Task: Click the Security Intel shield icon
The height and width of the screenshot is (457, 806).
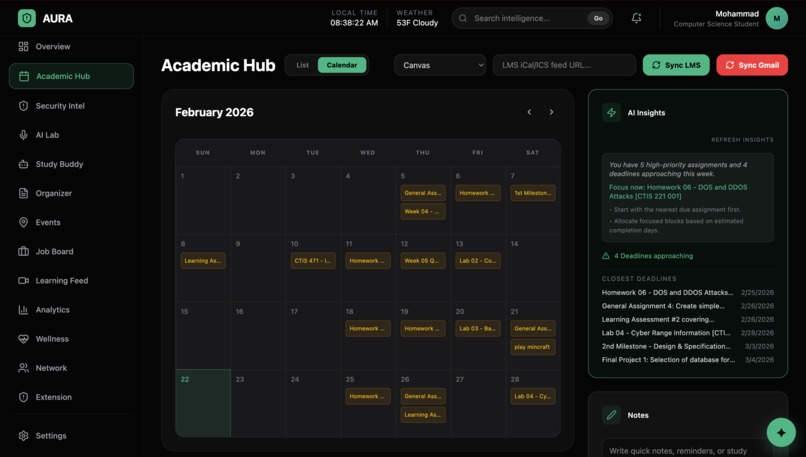Action: pos(23,106)
